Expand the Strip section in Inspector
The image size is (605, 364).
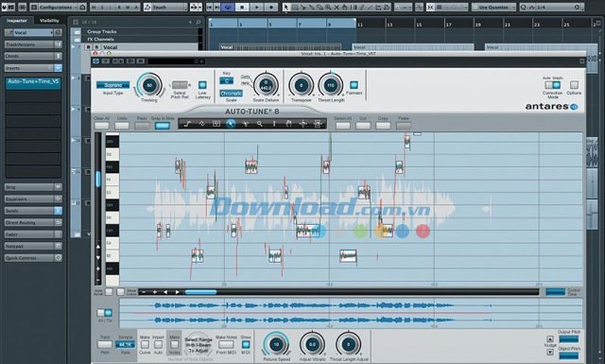pos(33,187)
